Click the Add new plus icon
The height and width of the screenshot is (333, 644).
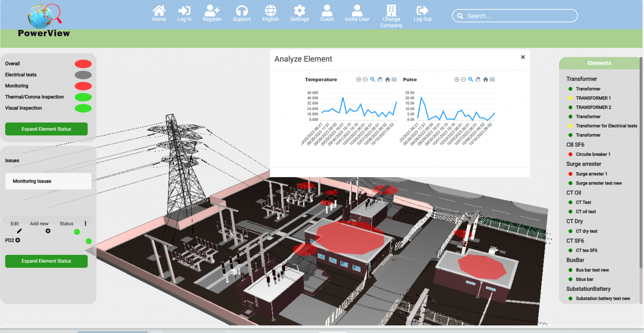[x=48, y=231]
